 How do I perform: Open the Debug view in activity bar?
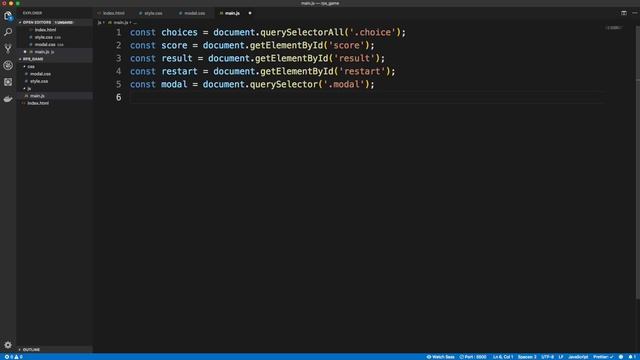point(8,65)
